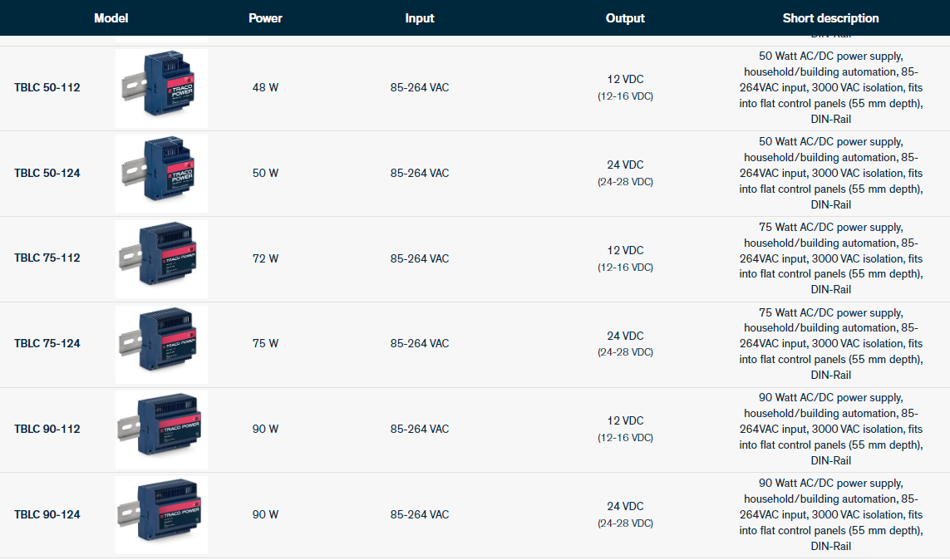Click the (24-28 VDC) range of TBLC 75-124
The height and width of the screenshot is (560, 950).
tap(625, 352)
